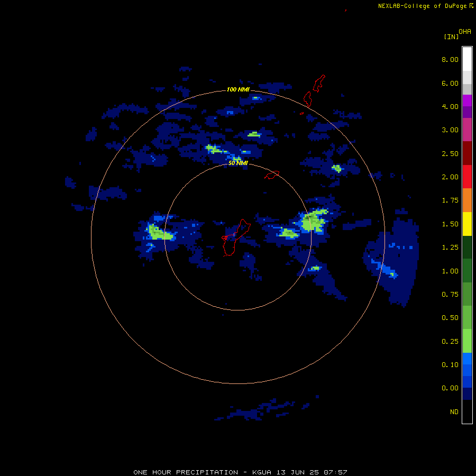The height and width of the screenshot is (476, 476).
Task: Click the 07:57 timestamp
Action: click(335, 472)
